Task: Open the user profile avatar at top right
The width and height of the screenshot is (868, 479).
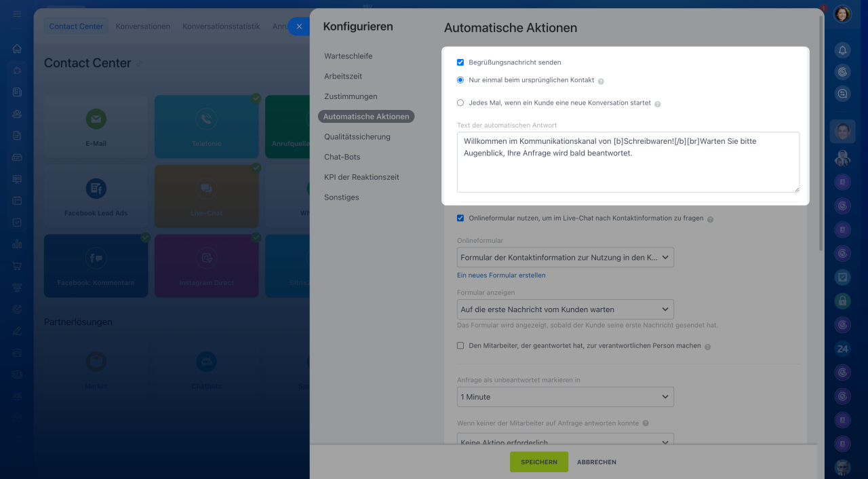Action: 842,14
